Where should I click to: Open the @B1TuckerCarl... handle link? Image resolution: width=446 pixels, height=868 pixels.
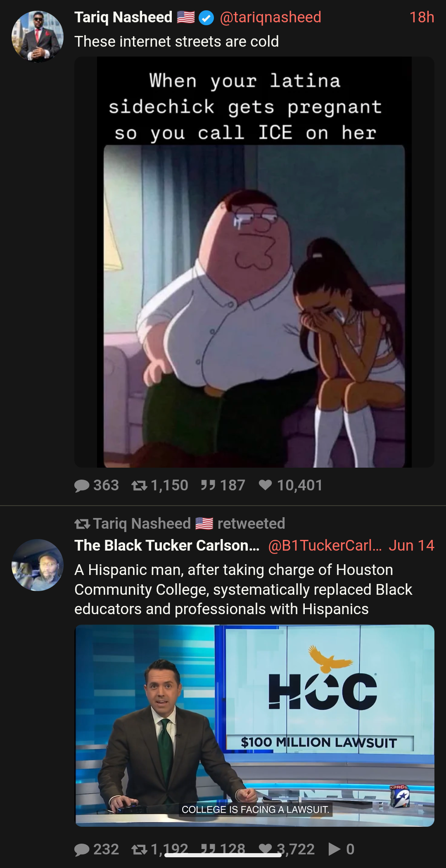325,546
